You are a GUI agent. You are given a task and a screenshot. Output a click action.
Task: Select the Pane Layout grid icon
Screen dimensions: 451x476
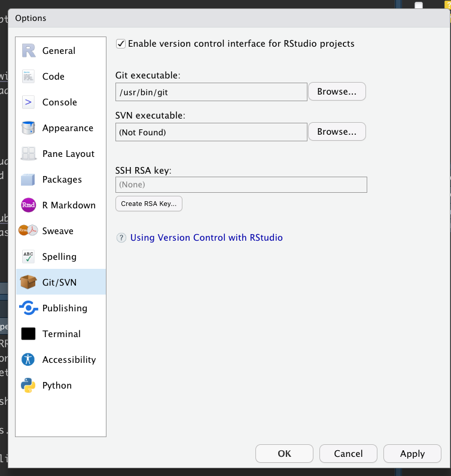[x=28, y=154]
